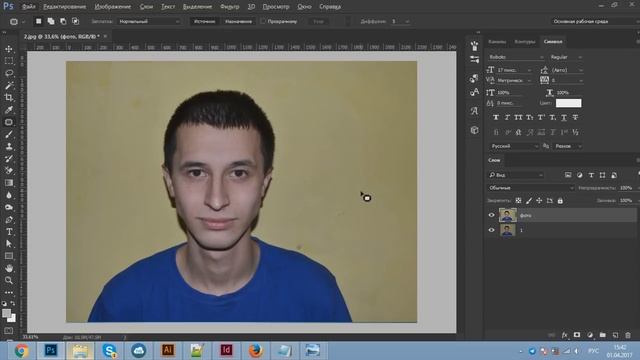The height and width of the screenshot is (360, 640).
Task: Add a layer mask
Action: 577,335
